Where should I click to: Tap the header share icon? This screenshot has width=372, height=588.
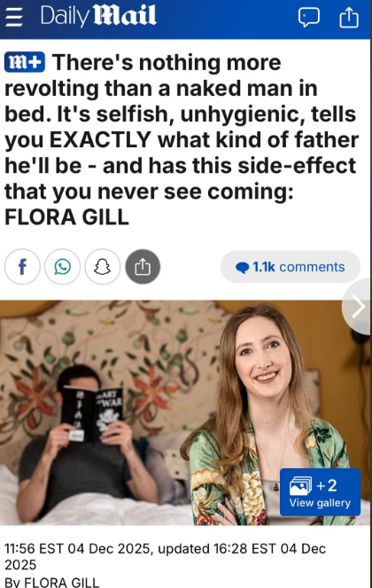(x=349, y=17)
